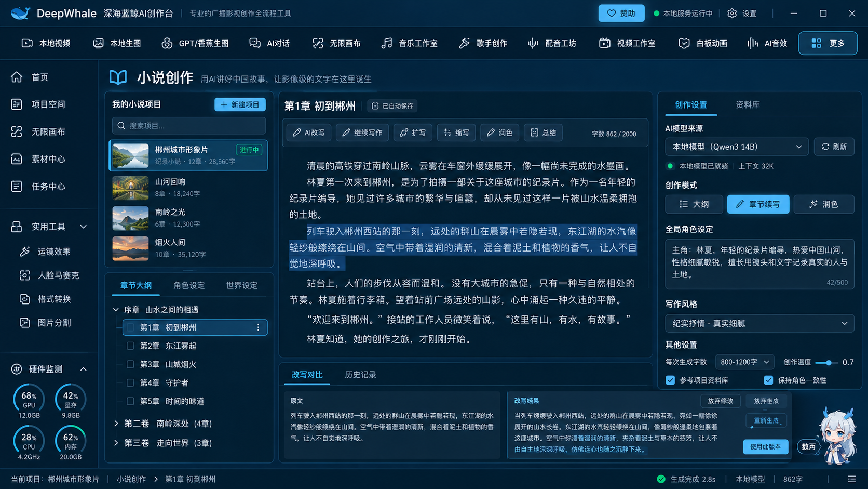Viewport: 868px width, 489px height.
Task: Expand 第三卷 走向世界 volume
Action: click(116, 443)
